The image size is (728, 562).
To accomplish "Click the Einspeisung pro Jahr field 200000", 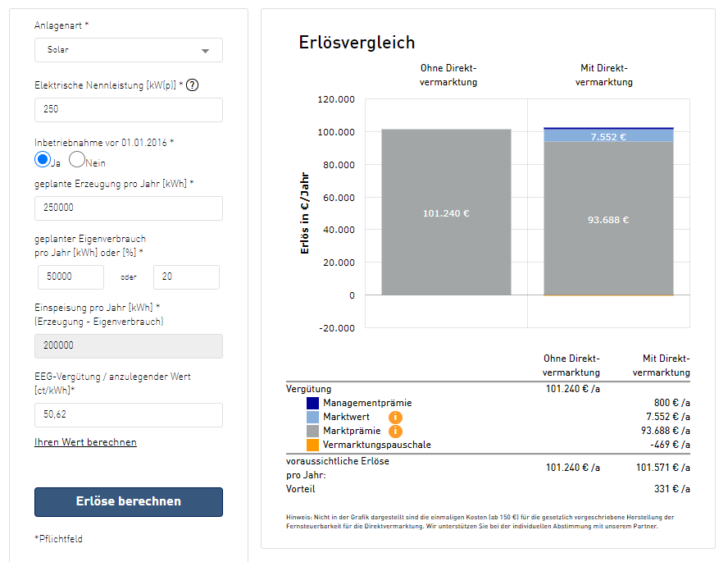I will [129, 346].
